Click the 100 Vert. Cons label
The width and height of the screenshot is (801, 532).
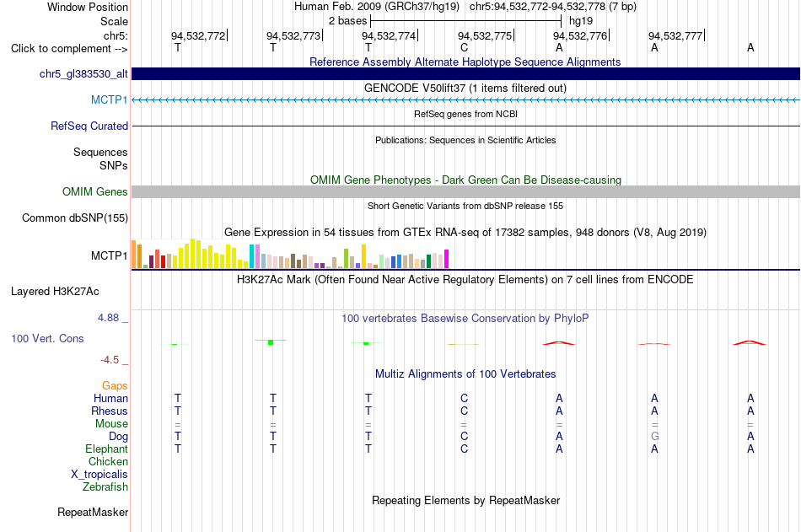[47, 338]
